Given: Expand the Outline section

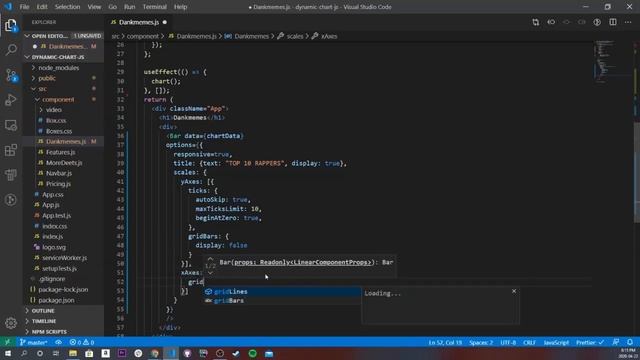Looking at the screenshot, I should 63,311.
